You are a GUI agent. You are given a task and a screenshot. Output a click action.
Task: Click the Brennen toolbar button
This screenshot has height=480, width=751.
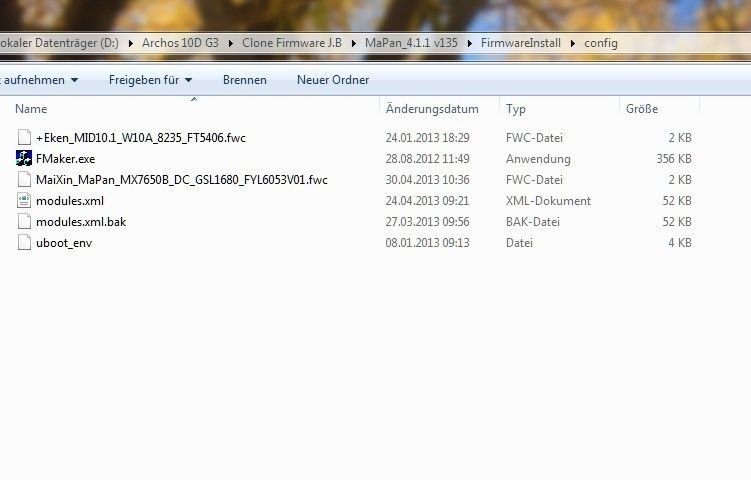tap(245, 80)
